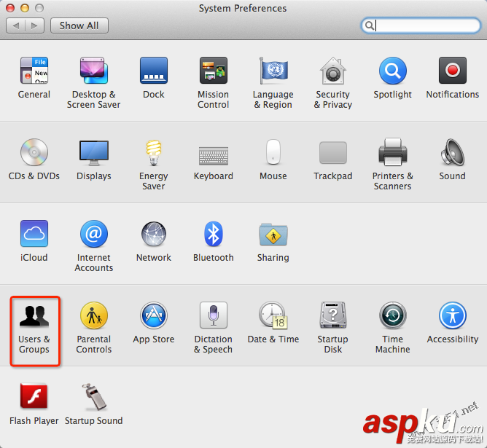Image resolution: width=487 pixels, height=448 pixels.
Task: Go forward with the right arrow button
Action: coord(34,25)
